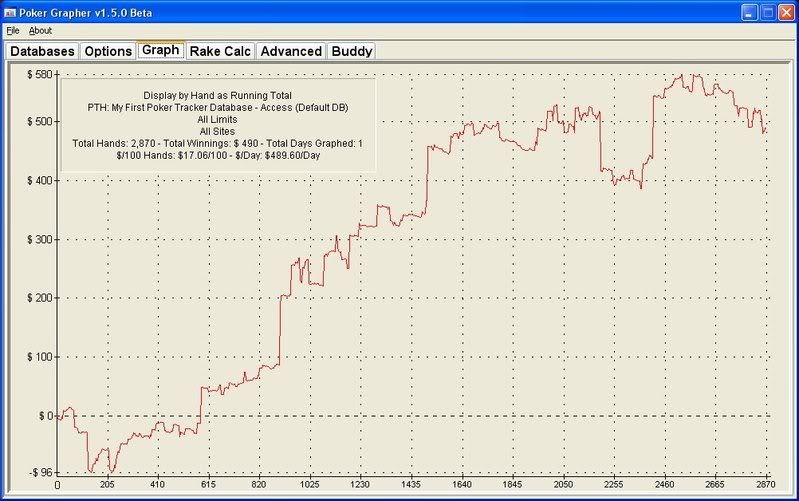
Task: Click the Graph tab
Action: (x=160, y=50)
